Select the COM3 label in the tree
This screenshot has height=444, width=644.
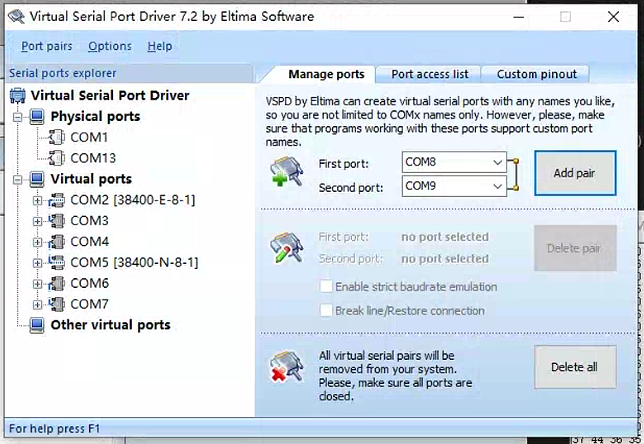coord(90,221)
